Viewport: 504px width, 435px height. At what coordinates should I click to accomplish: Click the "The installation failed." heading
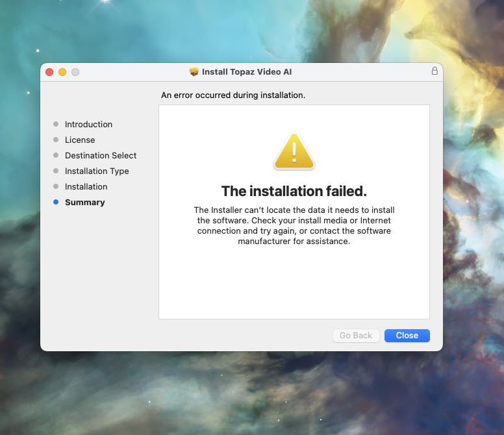294,191
